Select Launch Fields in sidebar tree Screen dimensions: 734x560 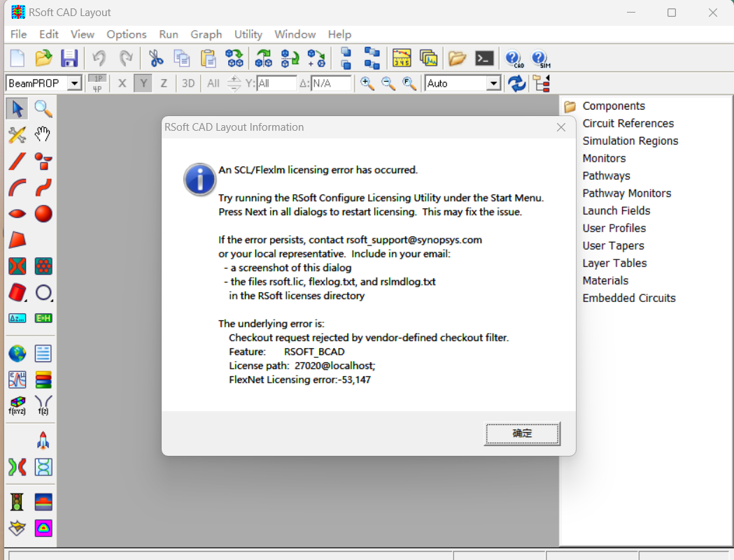616,211
